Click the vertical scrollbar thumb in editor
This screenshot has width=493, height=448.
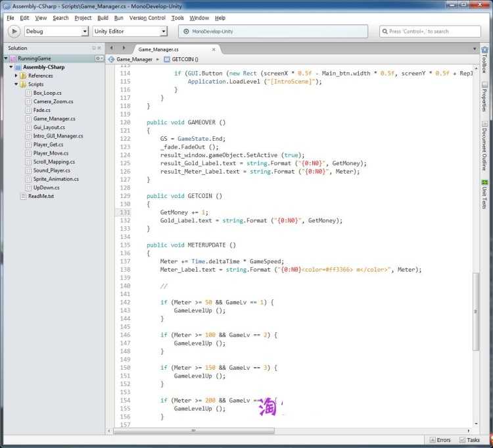click(x=476, y=311)
